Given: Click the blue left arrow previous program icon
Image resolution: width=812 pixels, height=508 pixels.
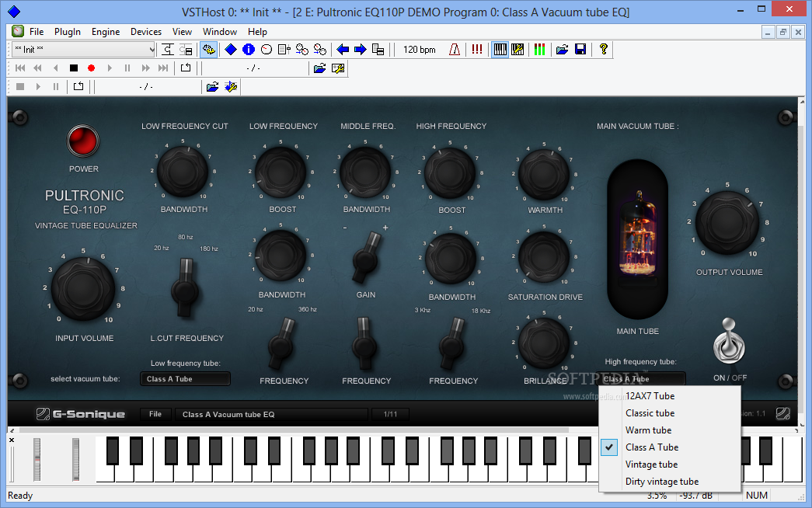Looking at the screenshot, I should tap(343, 50).
